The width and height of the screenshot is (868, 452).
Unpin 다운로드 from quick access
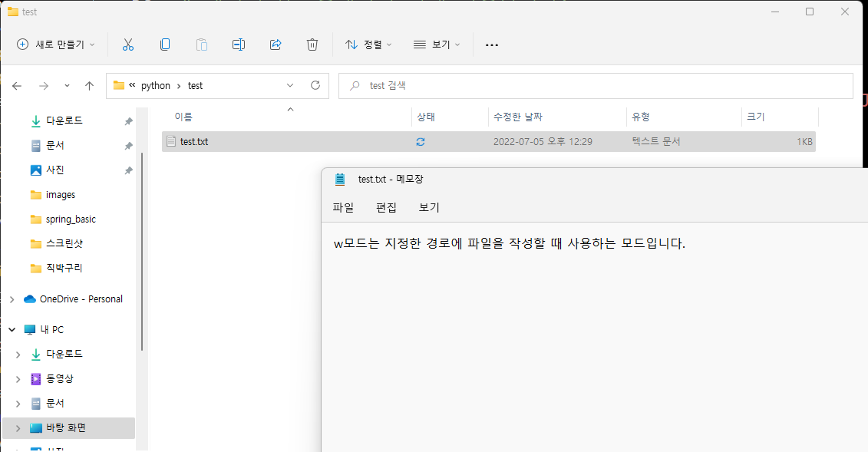coord(128,121)
